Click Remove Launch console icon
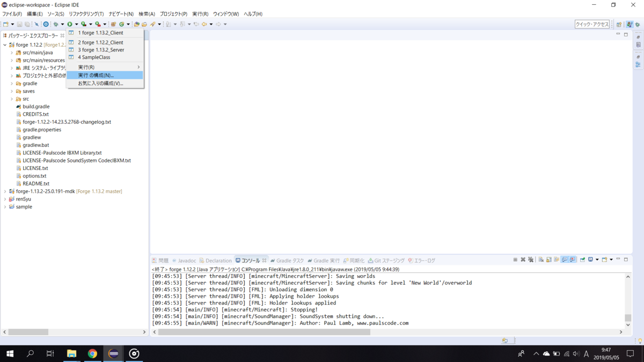Screen dimensions: 644x362 pos(523,260)
